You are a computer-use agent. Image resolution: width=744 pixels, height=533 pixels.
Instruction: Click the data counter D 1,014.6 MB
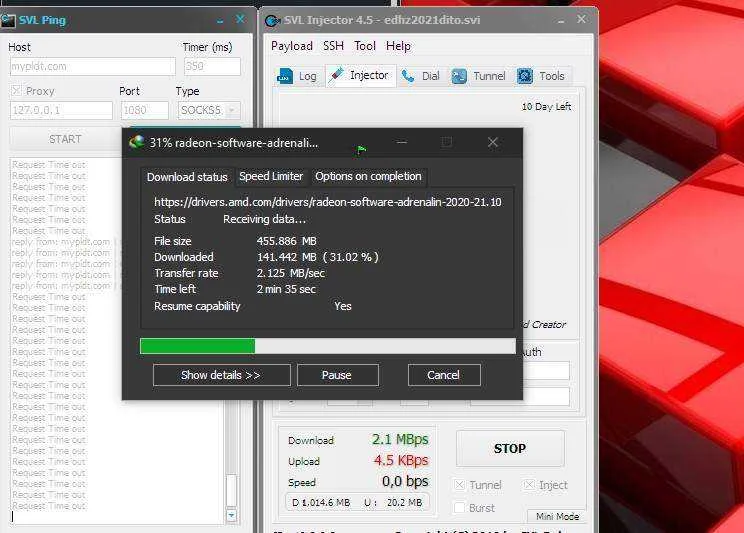tap(321, 502)
